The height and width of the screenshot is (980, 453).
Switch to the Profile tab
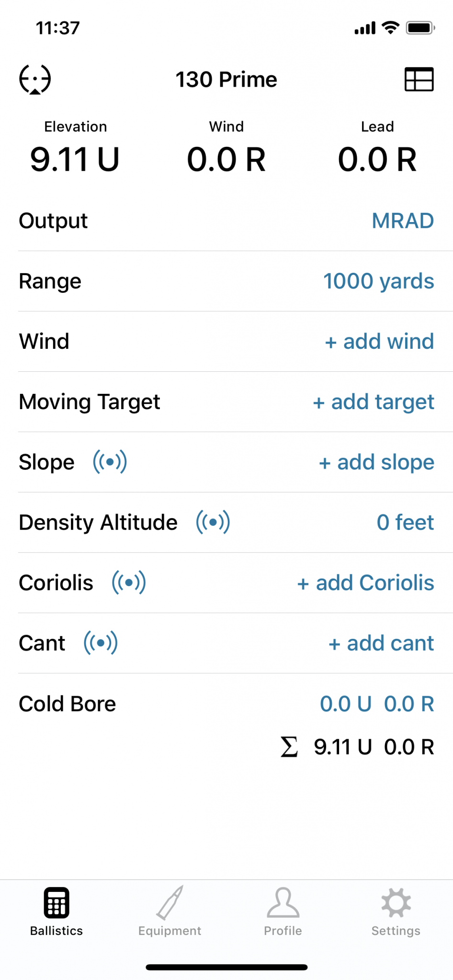click(283, 911)
